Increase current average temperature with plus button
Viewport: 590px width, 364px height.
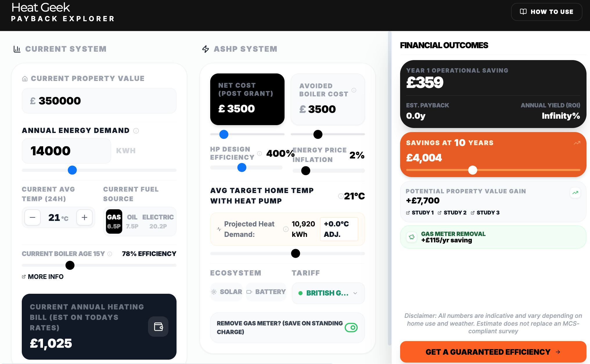click(84, 217)
